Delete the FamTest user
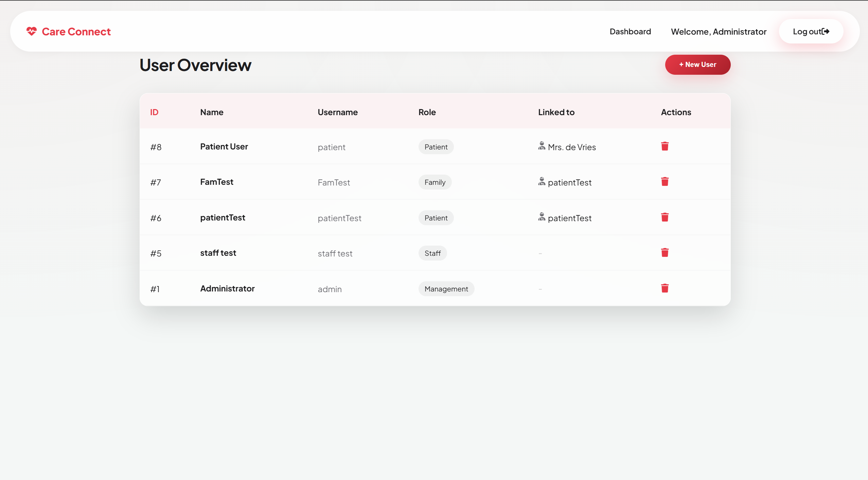This screenshot has height=480, width=868. [665, 182]
